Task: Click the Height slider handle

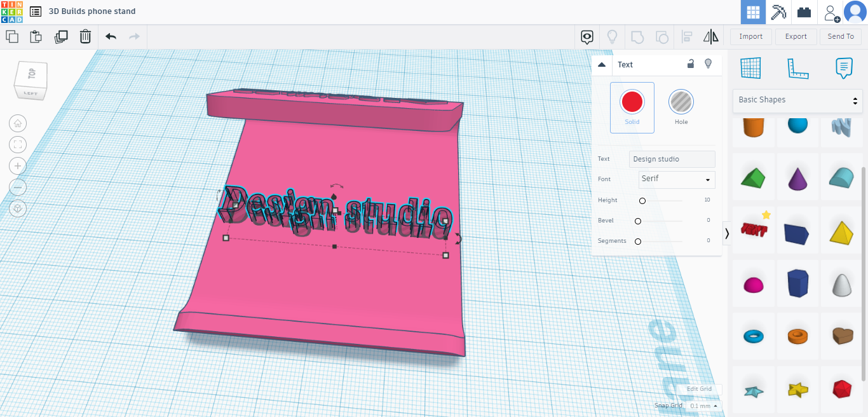Action: 642,201
